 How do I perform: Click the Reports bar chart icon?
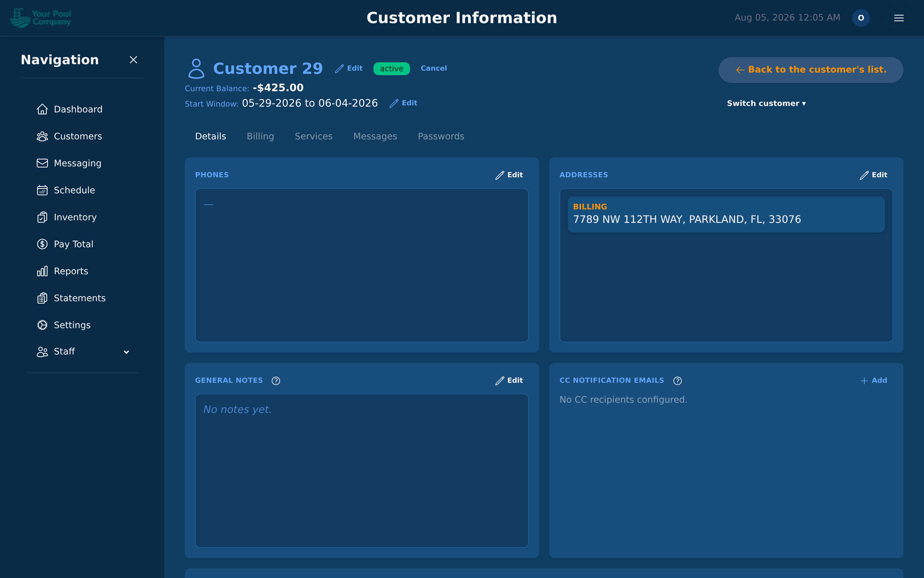42,271
